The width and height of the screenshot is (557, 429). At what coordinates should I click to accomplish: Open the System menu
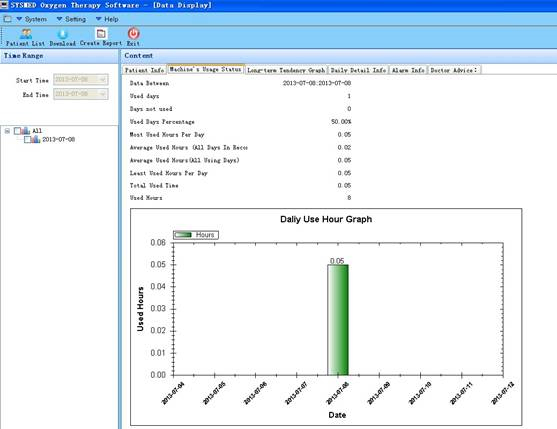point(31,19)
